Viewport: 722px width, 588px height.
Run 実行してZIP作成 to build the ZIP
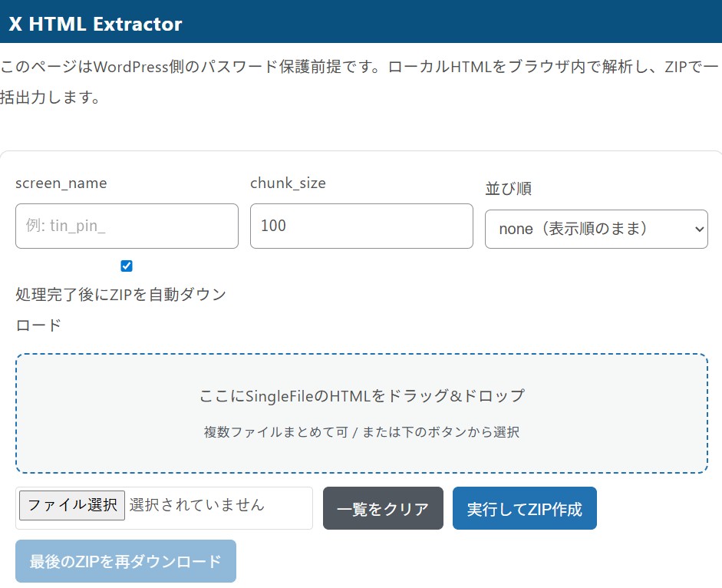[x=524, y=509]
